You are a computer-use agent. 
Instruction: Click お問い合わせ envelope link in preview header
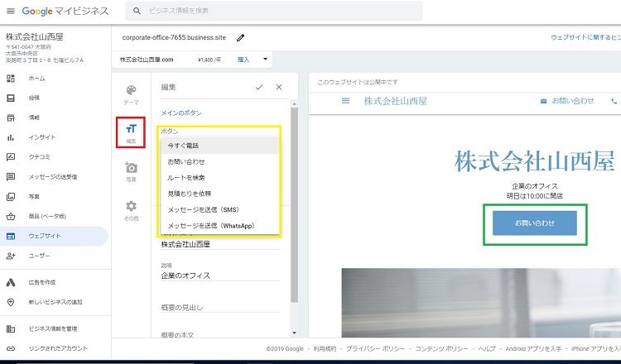(567, 101)
